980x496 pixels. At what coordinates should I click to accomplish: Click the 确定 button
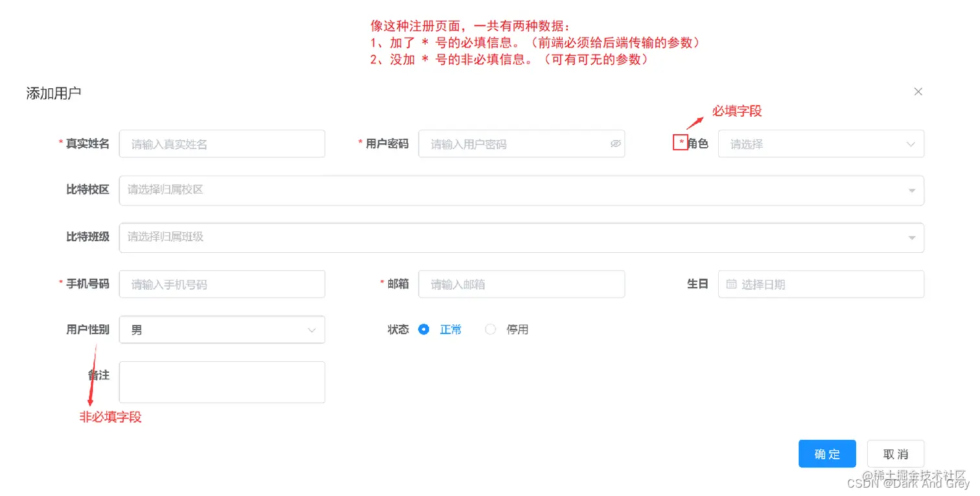click(827, 454)
